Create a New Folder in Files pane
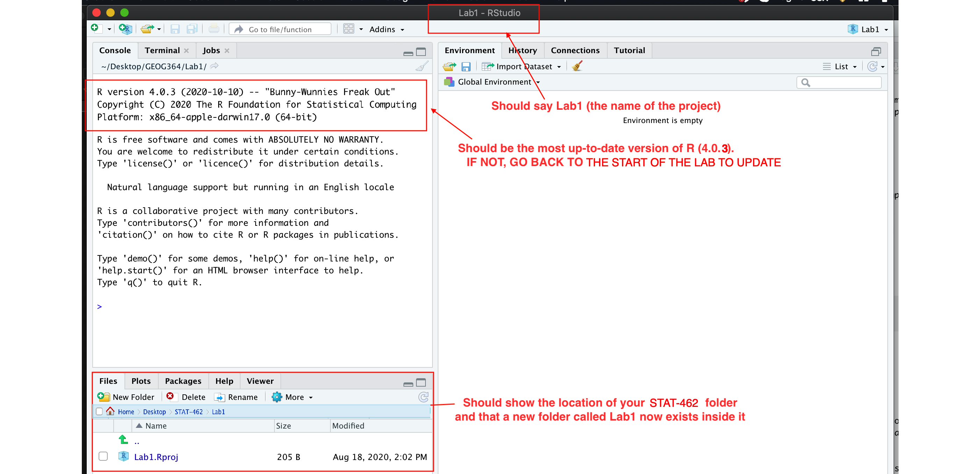 [127, 397]
